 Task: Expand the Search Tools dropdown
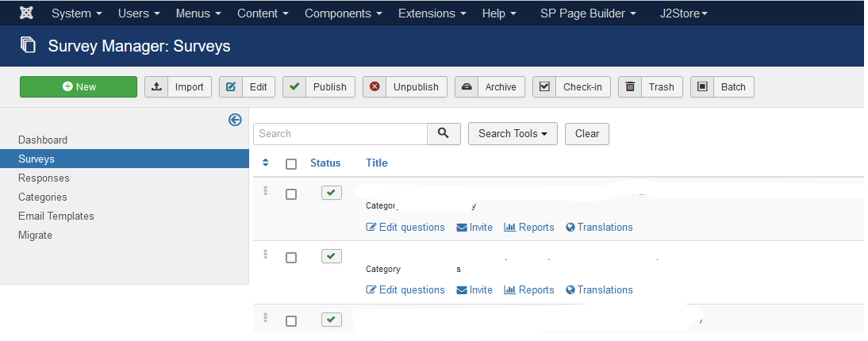click(x=513, y=133)
